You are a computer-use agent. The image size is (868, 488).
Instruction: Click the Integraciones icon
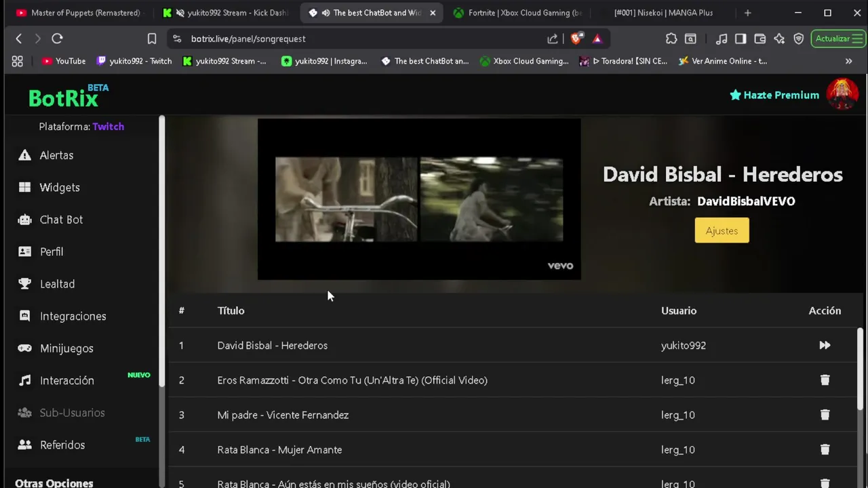pyautogui.click(x=25, y=316)
